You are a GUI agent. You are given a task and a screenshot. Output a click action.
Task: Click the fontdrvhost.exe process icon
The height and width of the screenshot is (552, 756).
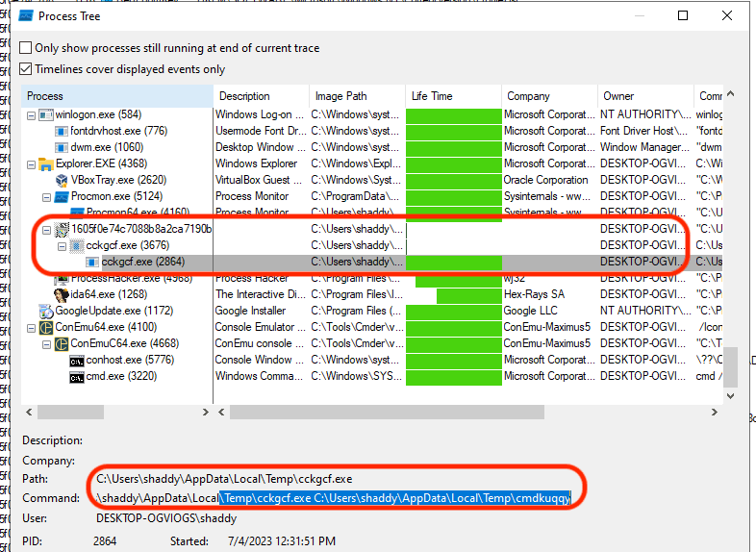62,131
